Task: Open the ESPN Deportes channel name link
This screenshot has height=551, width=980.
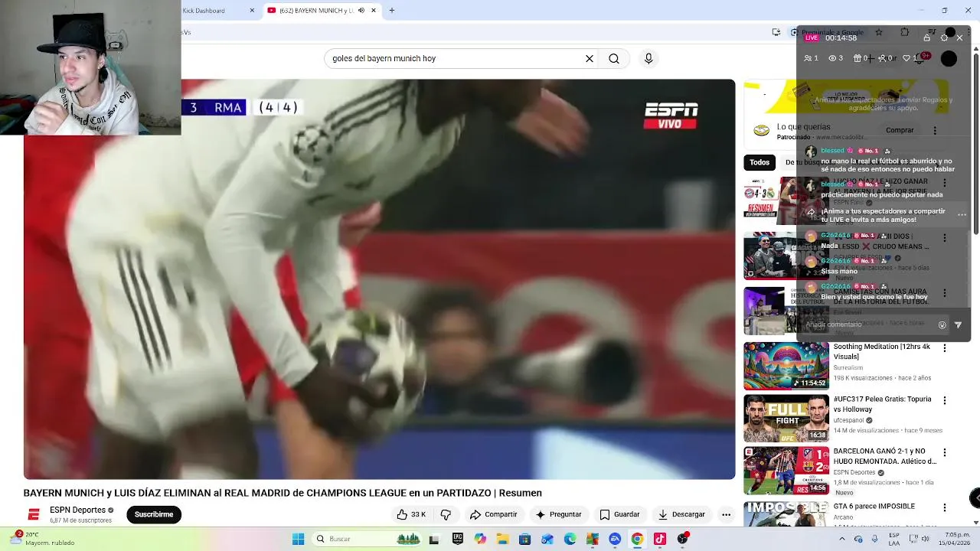Action: [77, 510]
